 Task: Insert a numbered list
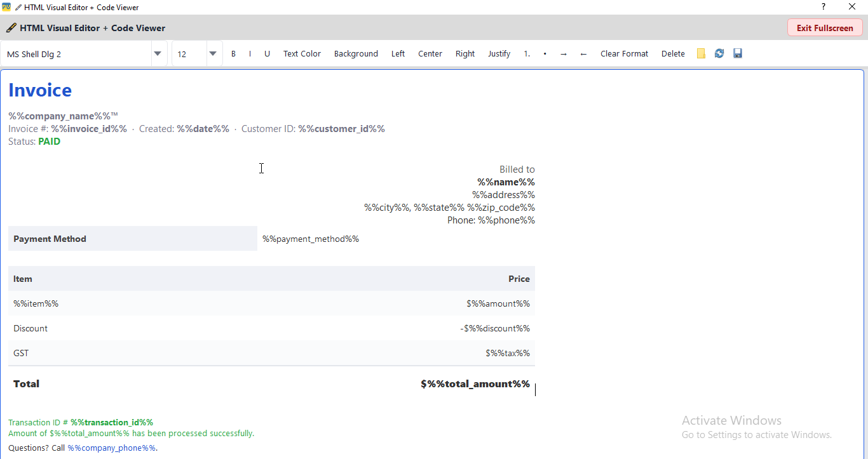point(527,53)
